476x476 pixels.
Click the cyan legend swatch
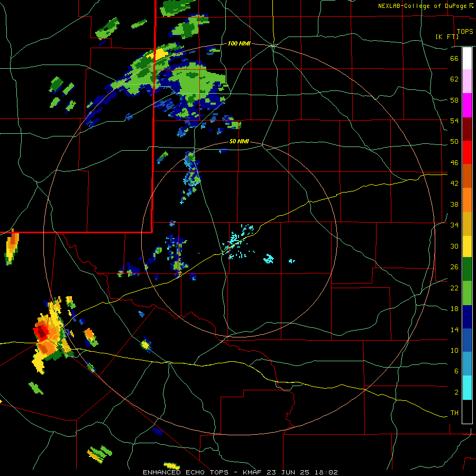click(x=467, y=388)
